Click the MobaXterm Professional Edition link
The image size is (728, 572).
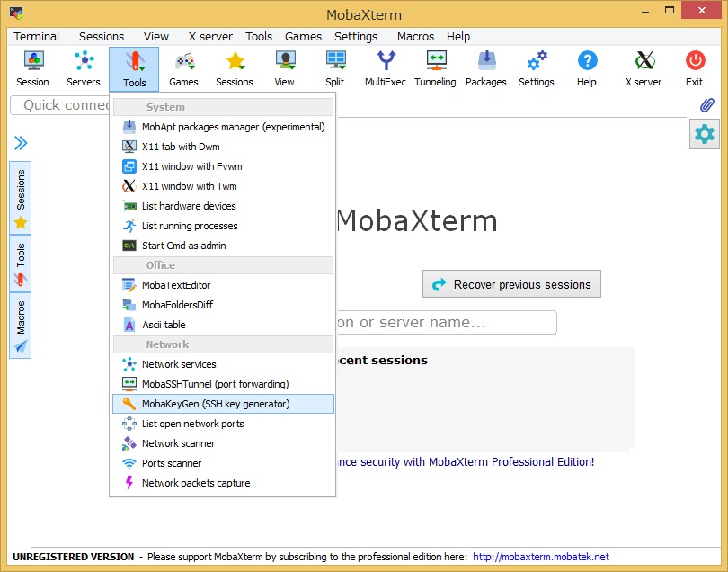[x=466, y=462]
